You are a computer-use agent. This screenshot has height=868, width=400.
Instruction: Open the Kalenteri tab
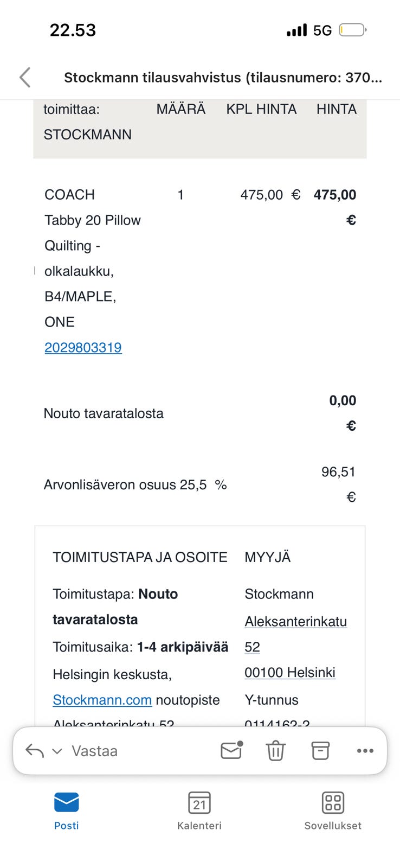click(x=199, y=810)
